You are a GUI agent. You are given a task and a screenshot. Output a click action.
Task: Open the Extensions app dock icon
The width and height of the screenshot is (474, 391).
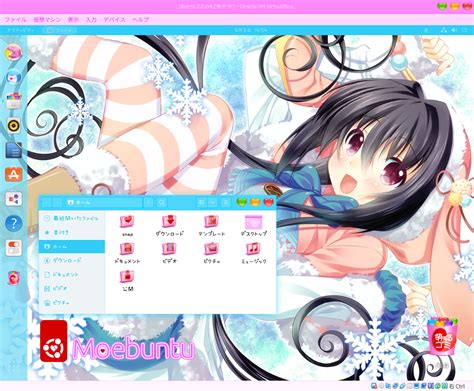pyautogui.click(x=14, y=199)
